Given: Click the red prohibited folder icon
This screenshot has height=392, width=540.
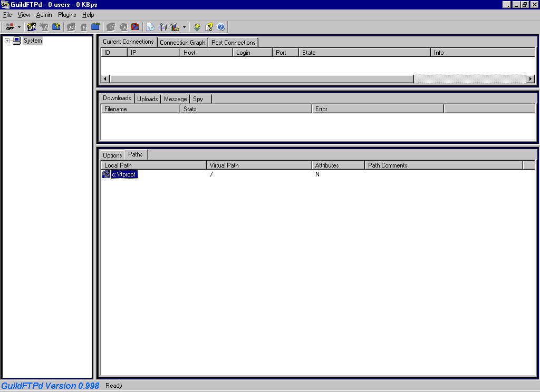Looking at the screenshot, I should tap(135, 27).
